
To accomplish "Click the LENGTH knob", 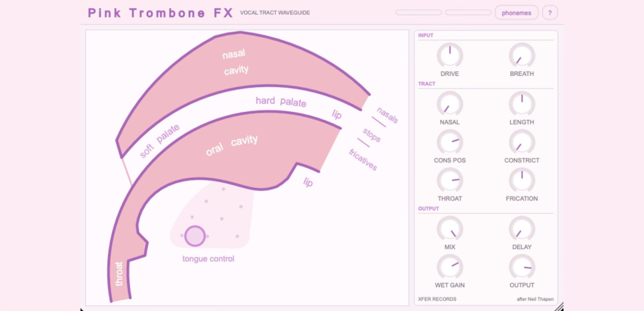I will point(522,103).
